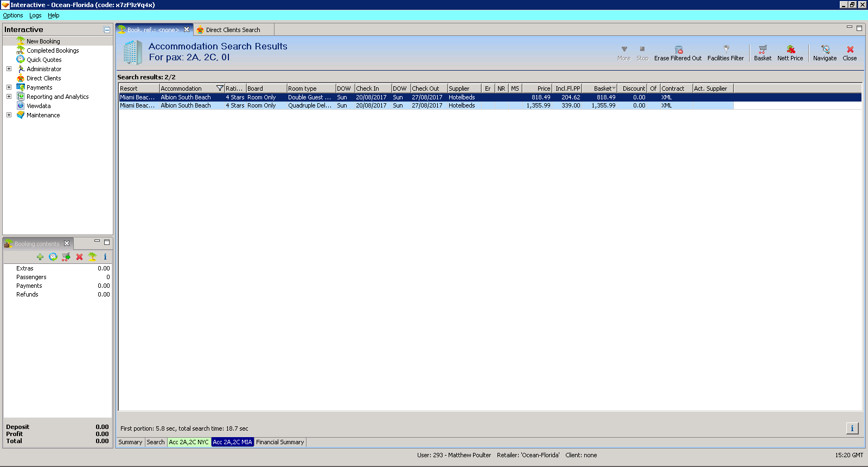Click the green plus in Booking contents

point(40,257)
